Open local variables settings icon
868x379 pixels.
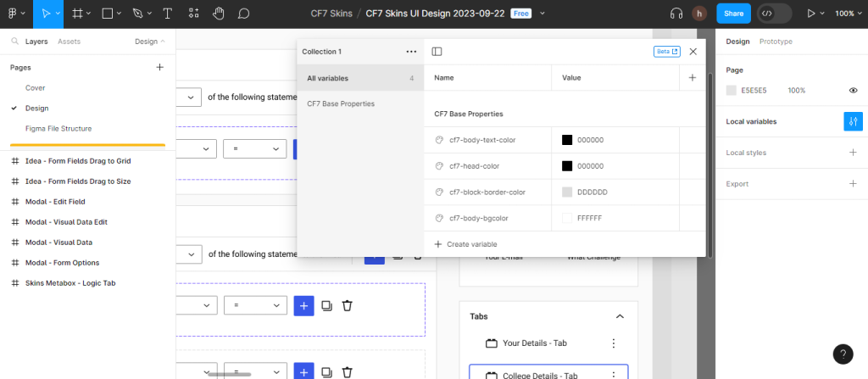(853, 121)
